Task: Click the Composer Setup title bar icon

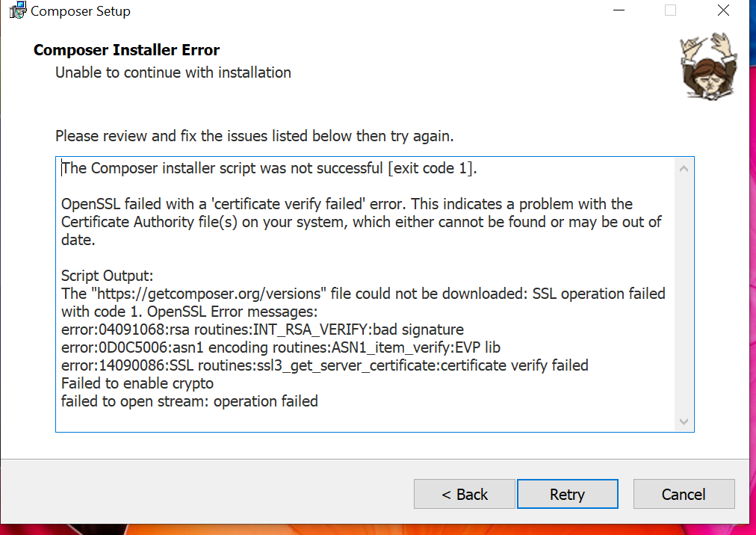Action: (16, 10)
